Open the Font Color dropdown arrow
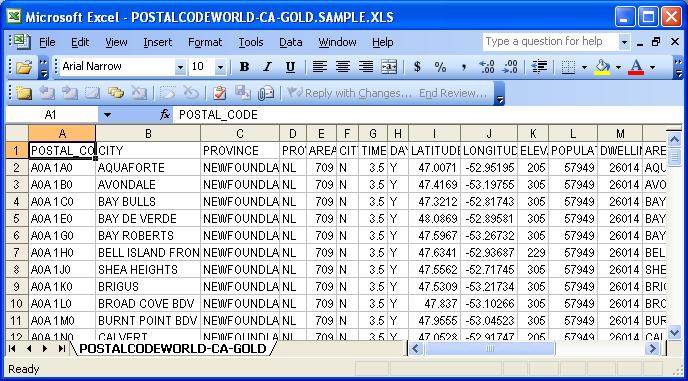This screenshot has height=381, width=688. (652, 67)
